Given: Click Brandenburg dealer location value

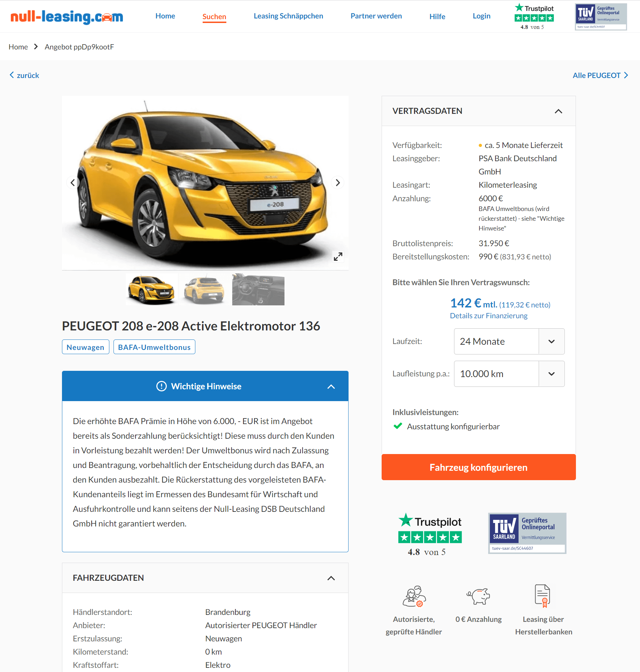Looking at the screenshot, I should tap(228, 612).
